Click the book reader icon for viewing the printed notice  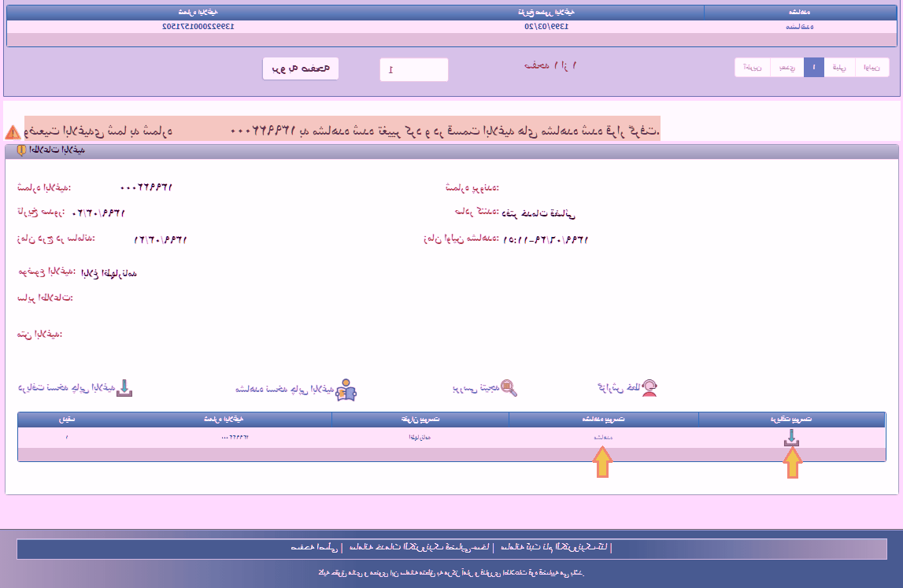pos(346,389)
